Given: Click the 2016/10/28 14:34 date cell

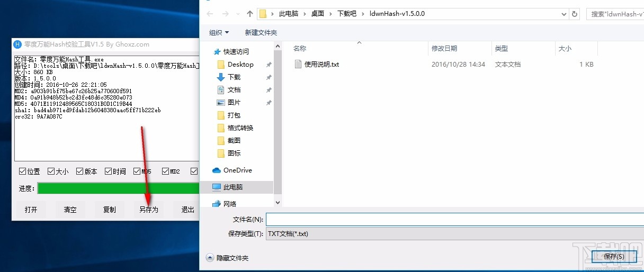Looking at the screenshot, I should (458, 65).
